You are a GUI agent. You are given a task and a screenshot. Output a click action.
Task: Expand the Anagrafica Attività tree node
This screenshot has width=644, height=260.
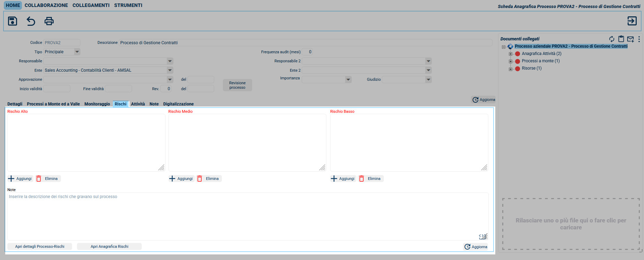click(511, 54)
